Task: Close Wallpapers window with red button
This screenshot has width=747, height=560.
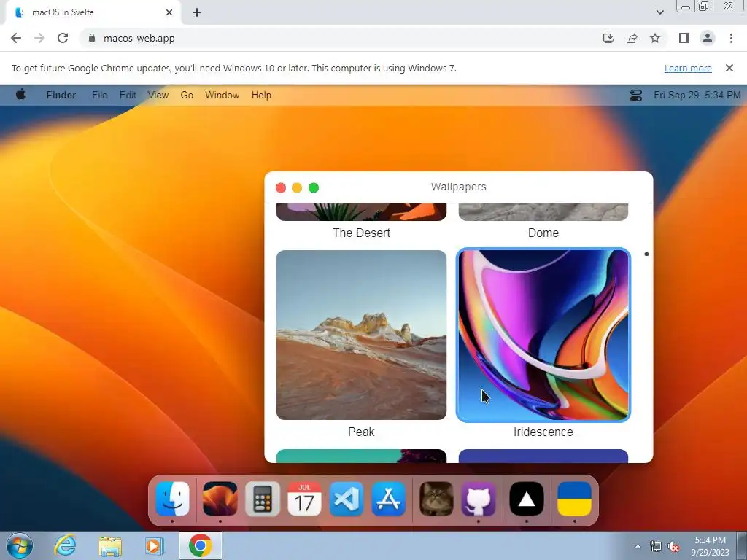Action: [x=281, y=187]
